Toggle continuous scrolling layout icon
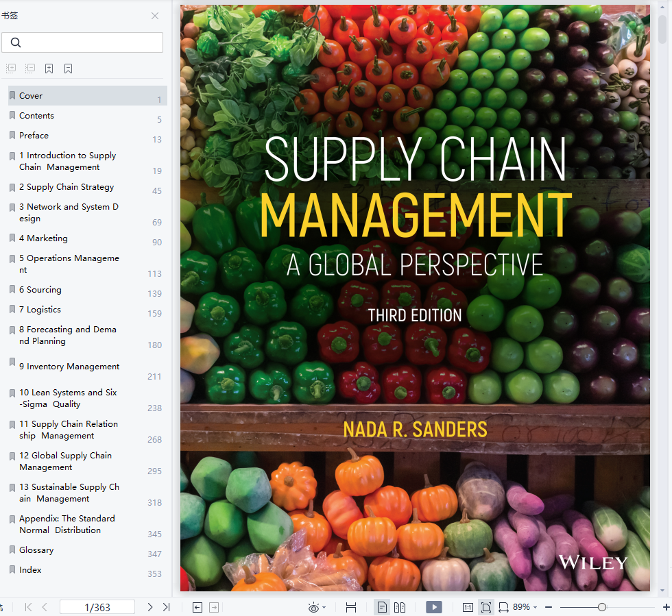Viewport: 672px width, 616px height. [x=351, y=607]
